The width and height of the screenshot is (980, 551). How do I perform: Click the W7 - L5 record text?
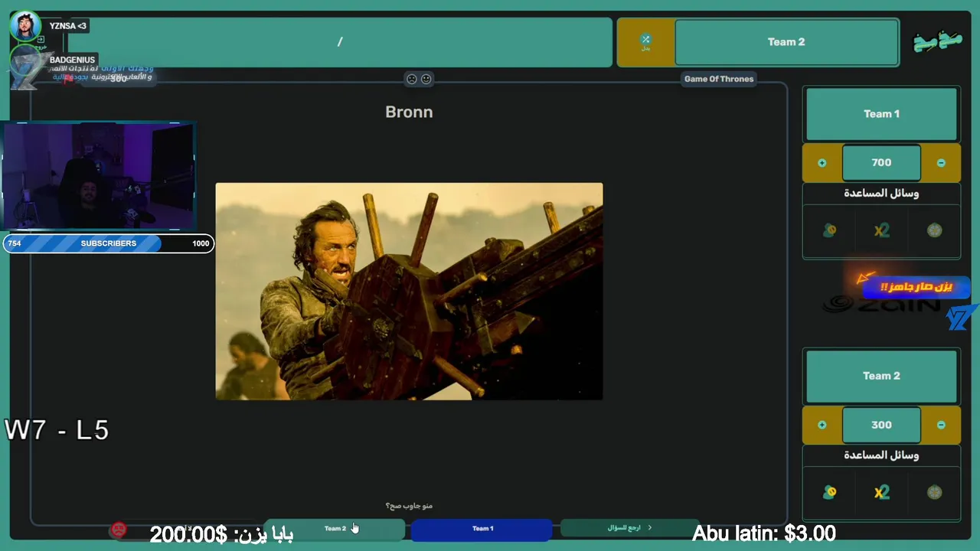tap(57, 430)
